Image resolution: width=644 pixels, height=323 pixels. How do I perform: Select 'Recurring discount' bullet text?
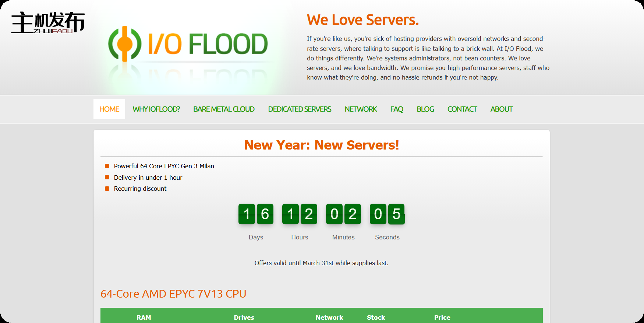(x=140, y=189)
